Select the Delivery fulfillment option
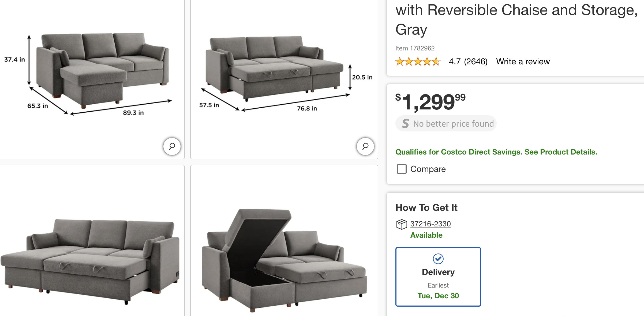This screenshot has width=644, height=316. tap(438, 276)
